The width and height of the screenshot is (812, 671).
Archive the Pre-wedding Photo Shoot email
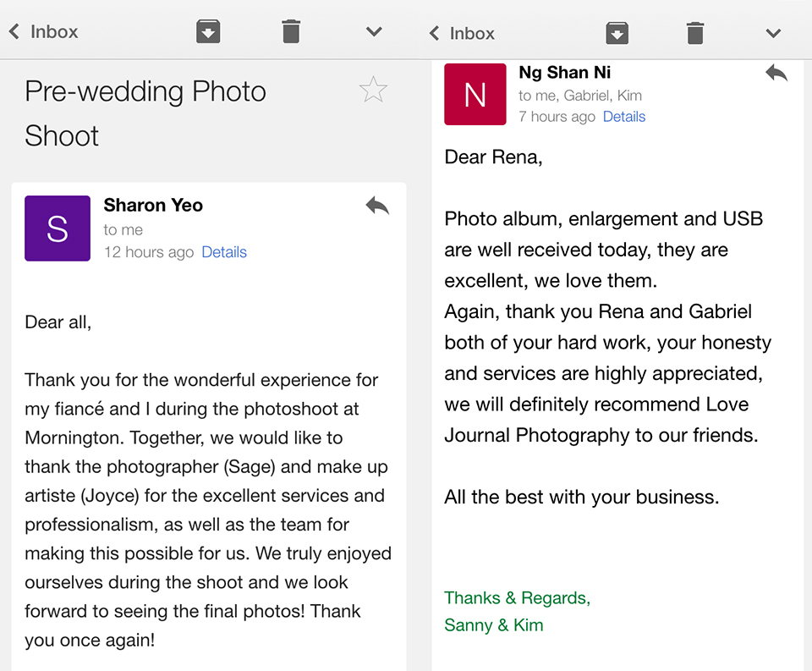(208, 32)
